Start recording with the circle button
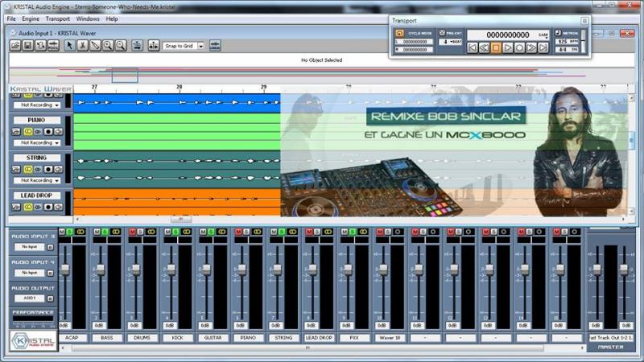Image resolution: width=644 pixels, height=362 pixels. pos(519,48)
